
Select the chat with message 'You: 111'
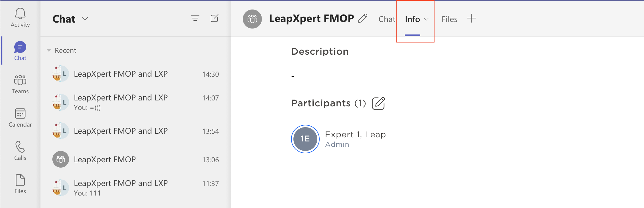[x=121, y=187]
